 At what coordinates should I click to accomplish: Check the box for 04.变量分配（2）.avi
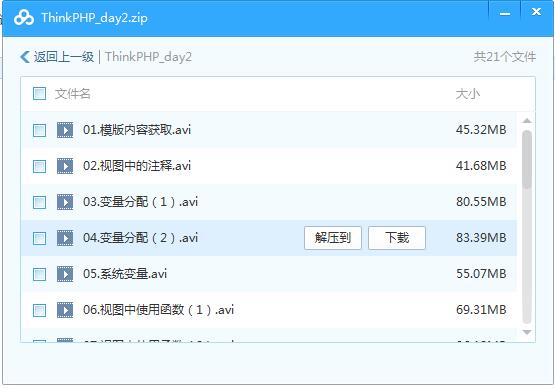point(39,238)
